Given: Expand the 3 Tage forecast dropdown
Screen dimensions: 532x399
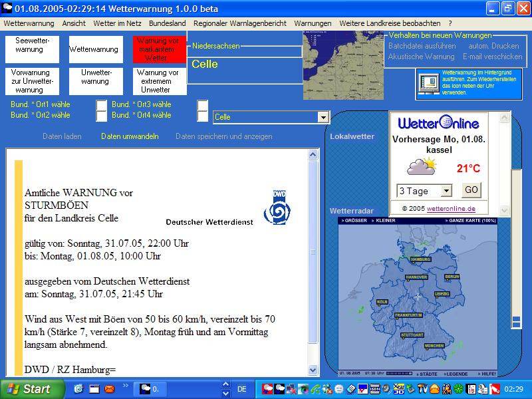Looking at the screenshot, I should [446, 191].
